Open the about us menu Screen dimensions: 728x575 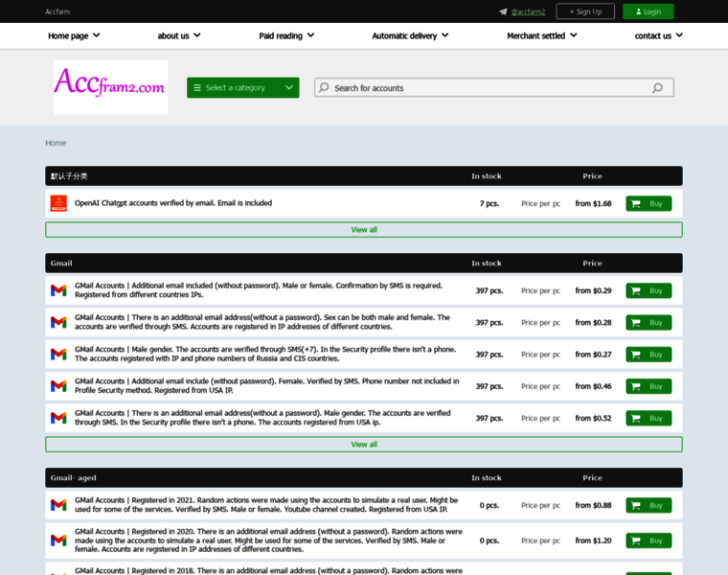click(x=179, y=35)
